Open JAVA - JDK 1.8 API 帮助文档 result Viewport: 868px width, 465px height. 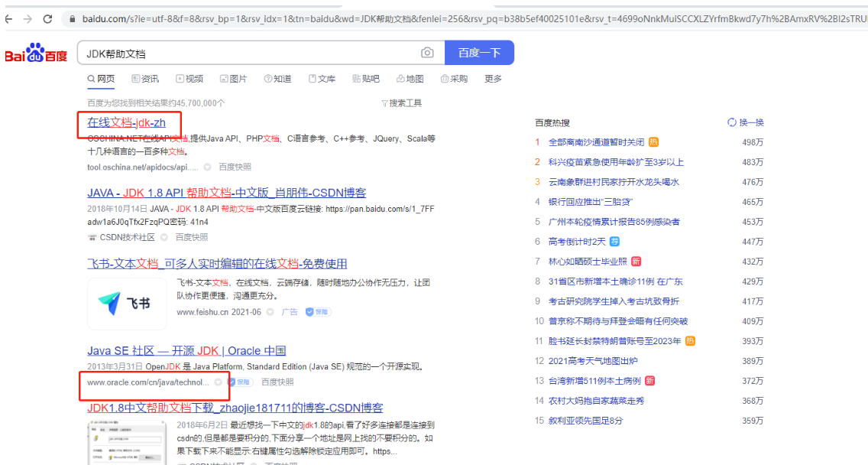click(x=226, y=193)
